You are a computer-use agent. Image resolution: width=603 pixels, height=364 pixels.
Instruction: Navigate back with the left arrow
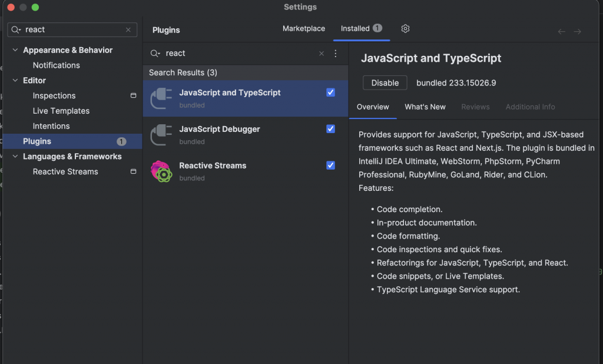point(561,32)
